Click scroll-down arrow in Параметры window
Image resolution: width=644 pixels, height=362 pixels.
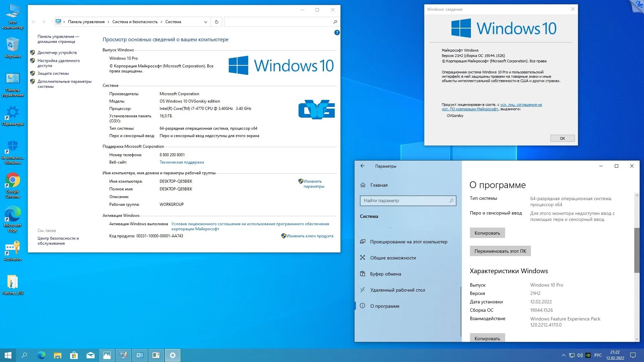(x=637, y=339)
